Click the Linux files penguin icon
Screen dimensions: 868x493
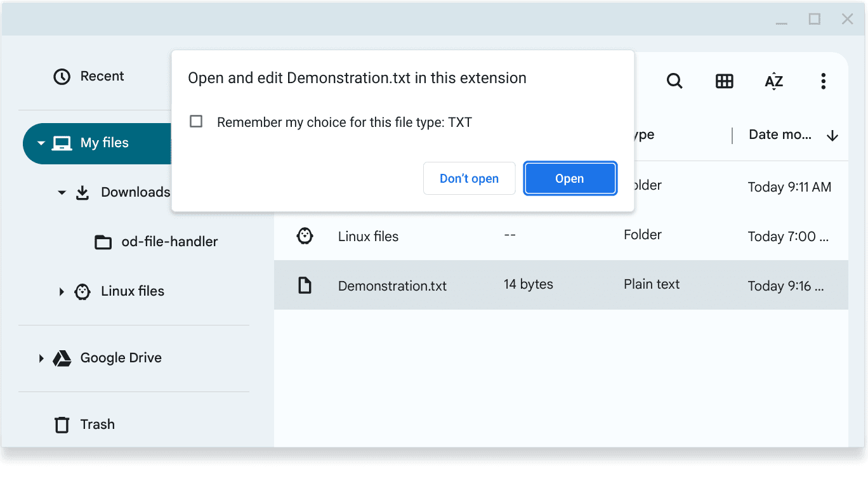[x=82, y=291]
